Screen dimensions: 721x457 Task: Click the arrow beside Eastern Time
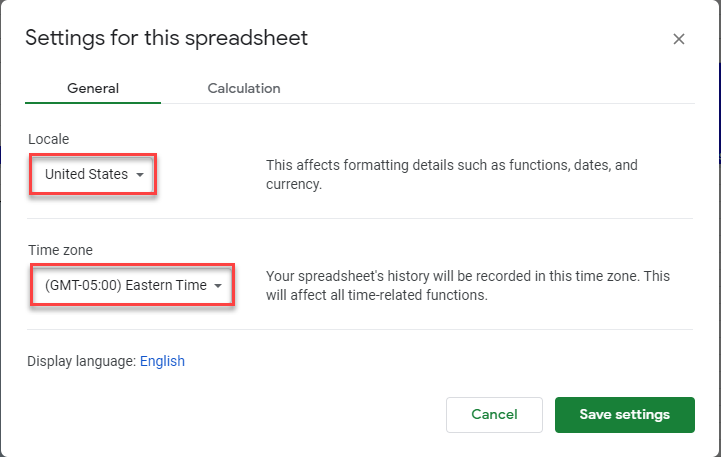(x=218, y=286)
